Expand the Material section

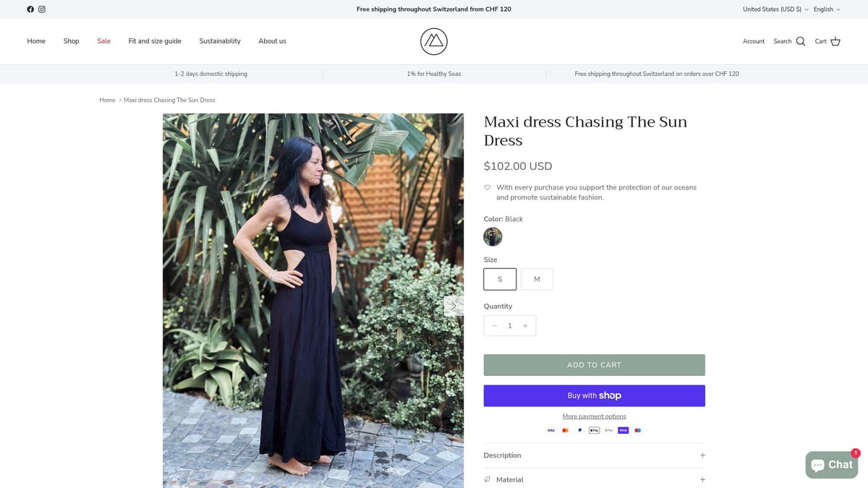594,479
